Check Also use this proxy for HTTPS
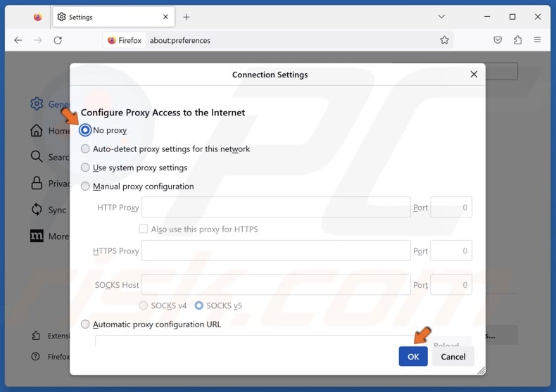Viewport: 556px width, 392px height. click(x=144, y=229)
